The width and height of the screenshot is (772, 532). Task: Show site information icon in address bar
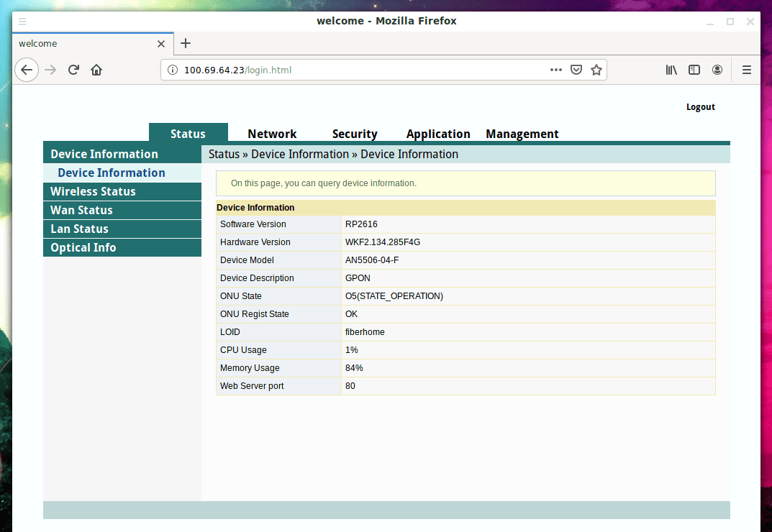(x=172, y=70)
